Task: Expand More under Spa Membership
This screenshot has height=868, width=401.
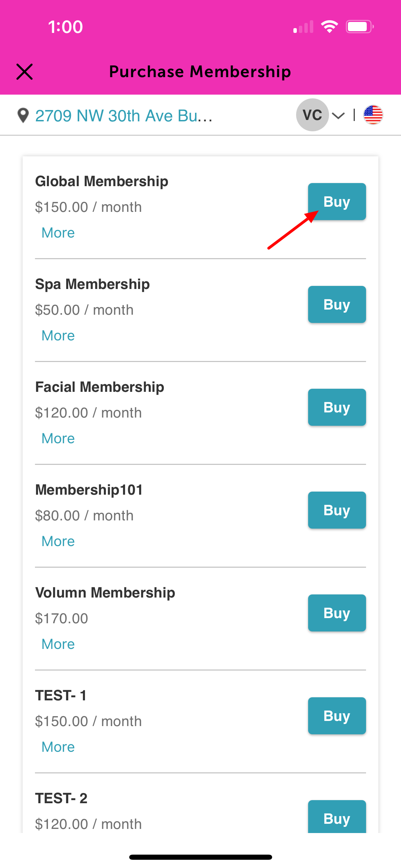Action: pyautogui.click(x=58, y=336)
